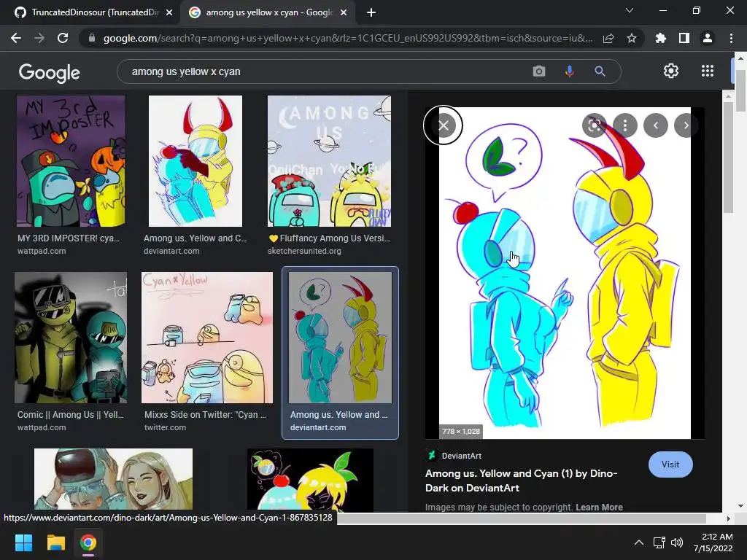The image size is (747, 560).
Task: Open the Among us. Yellow and Cyan title link
Action: pos(521,481)
